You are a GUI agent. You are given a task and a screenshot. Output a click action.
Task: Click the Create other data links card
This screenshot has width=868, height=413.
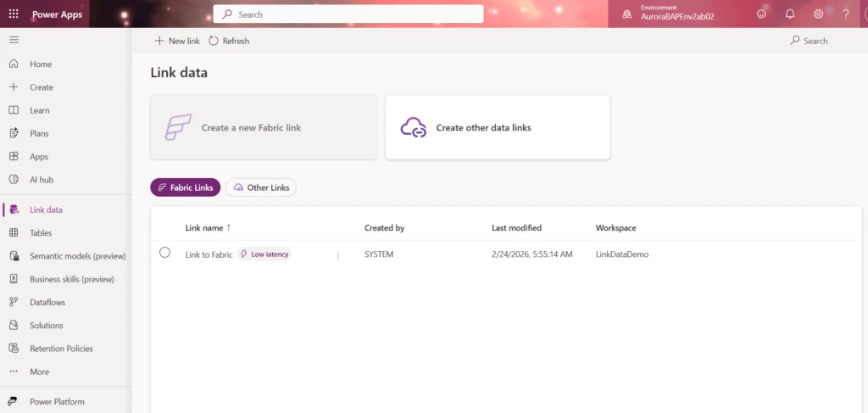click(x=498, y=127)
